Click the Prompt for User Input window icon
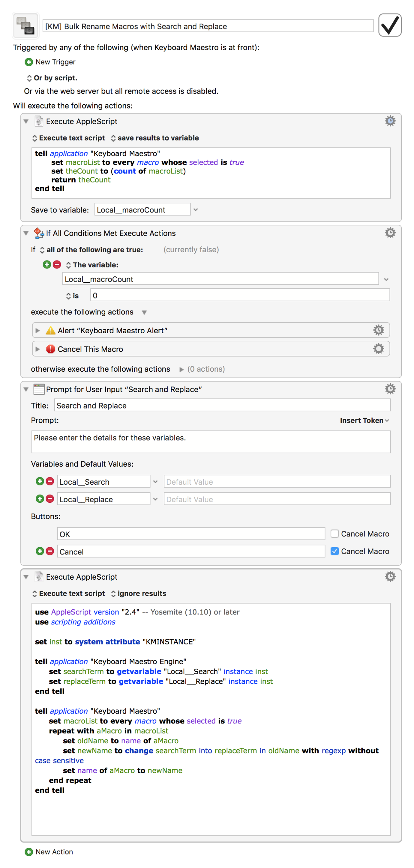This screenshot has height=868, width=414. click(39, 389)
